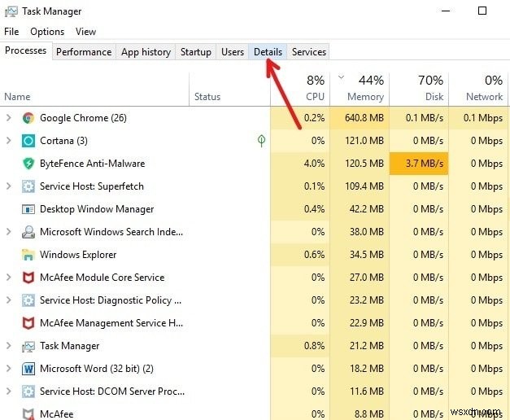The image size is (510, 420).
Task: Open the Startup tab
Action: coord(195,52)
